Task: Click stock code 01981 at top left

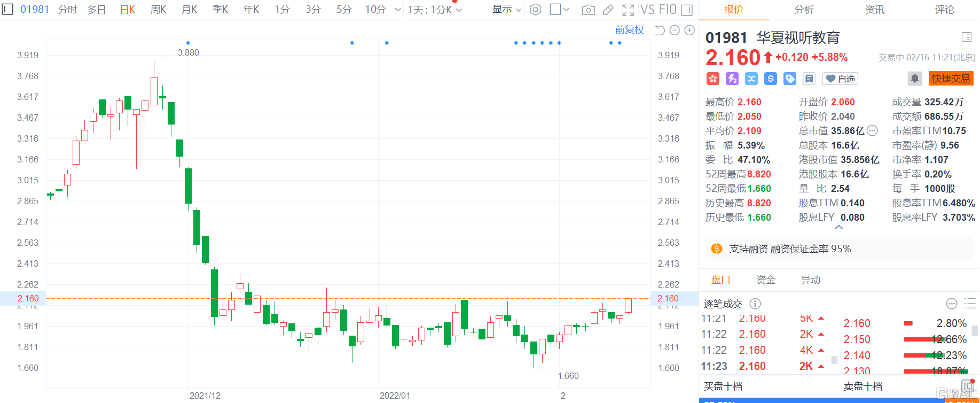Action: [x=34, y=10]
